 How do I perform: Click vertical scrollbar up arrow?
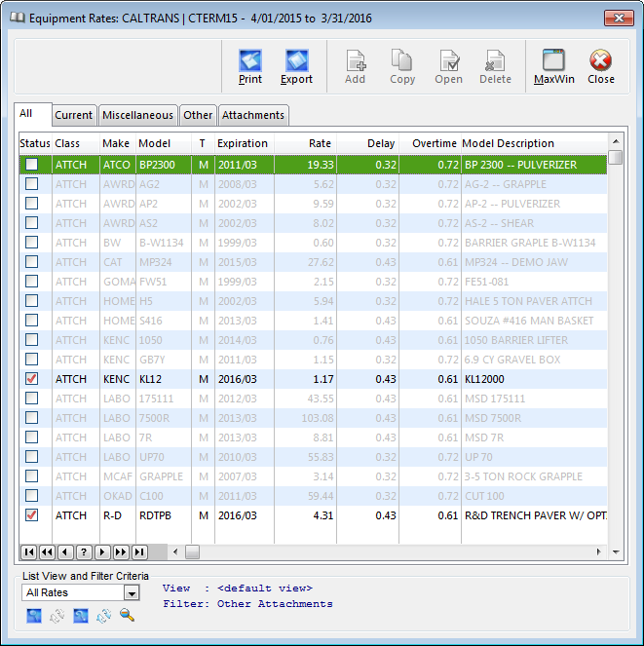pos(616,141)
